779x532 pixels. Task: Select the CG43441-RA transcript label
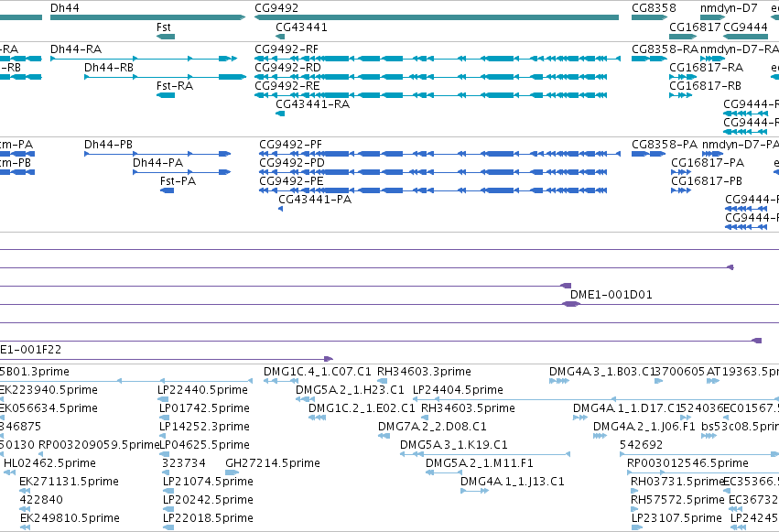[312, 104]
